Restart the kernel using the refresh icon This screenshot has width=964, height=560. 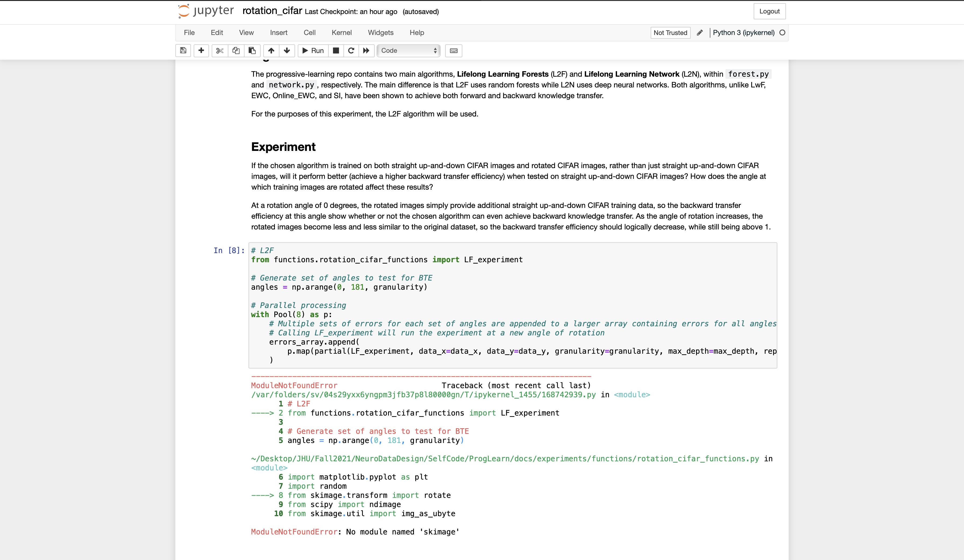(351, 51)
